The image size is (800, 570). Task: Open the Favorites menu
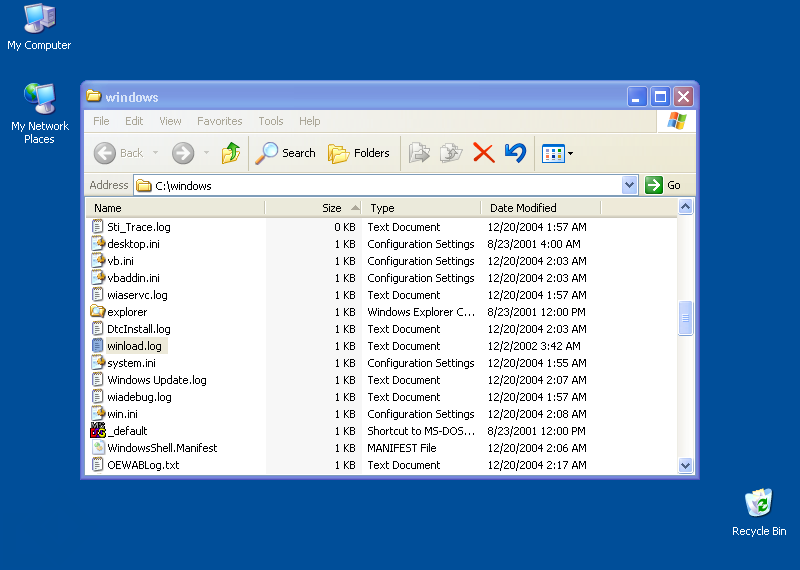click(219, 121)
